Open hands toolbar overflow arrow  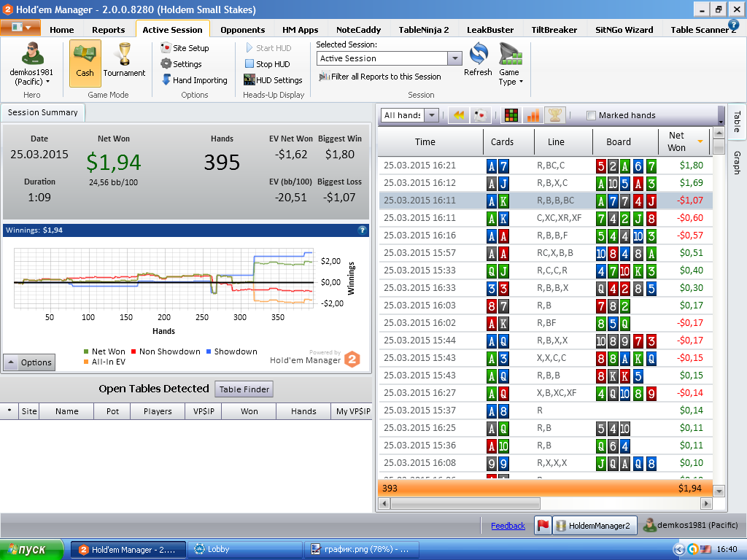pos(721,117)
